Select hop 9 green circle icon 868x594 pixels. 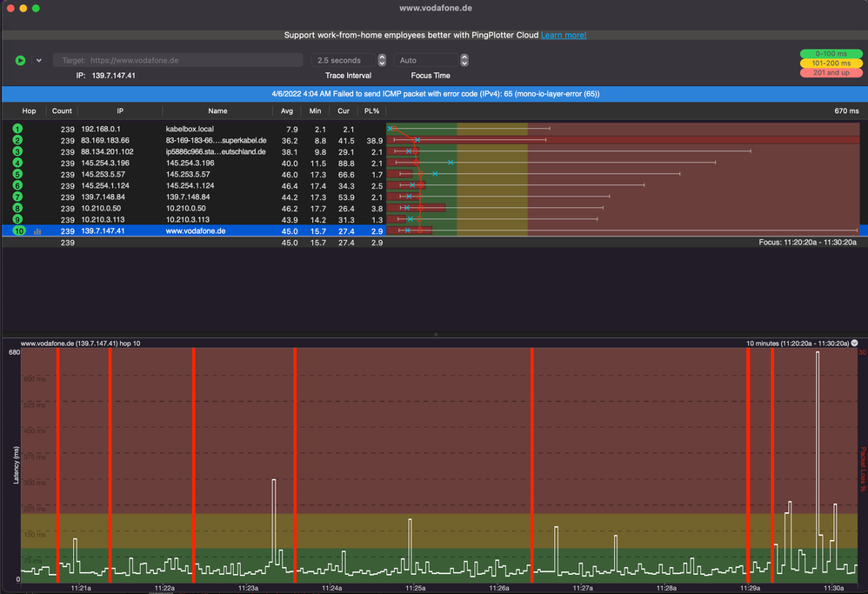click(x=17, y=220)
